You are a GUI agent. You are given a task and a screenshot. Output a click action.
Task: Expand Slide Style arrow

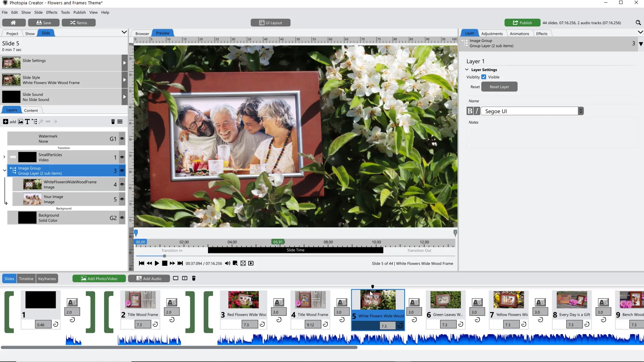[124, 80]
